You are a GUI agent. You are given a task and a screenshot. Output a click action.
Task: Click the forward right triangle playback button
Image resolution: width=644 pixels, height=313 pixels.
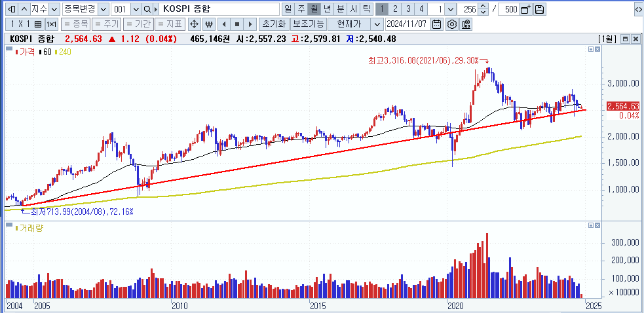[250, 24]
